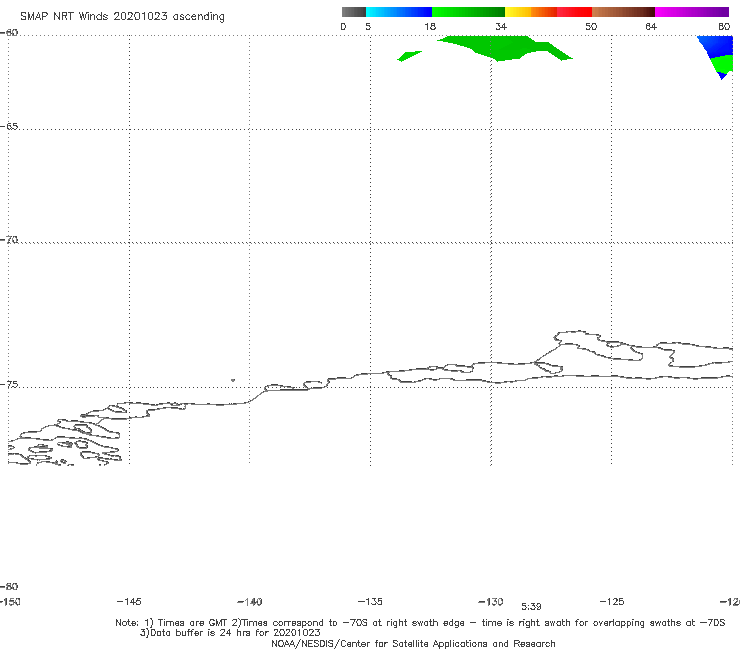Click the longitude label '-125'
The image size is (740, 650).
point(612,601)
